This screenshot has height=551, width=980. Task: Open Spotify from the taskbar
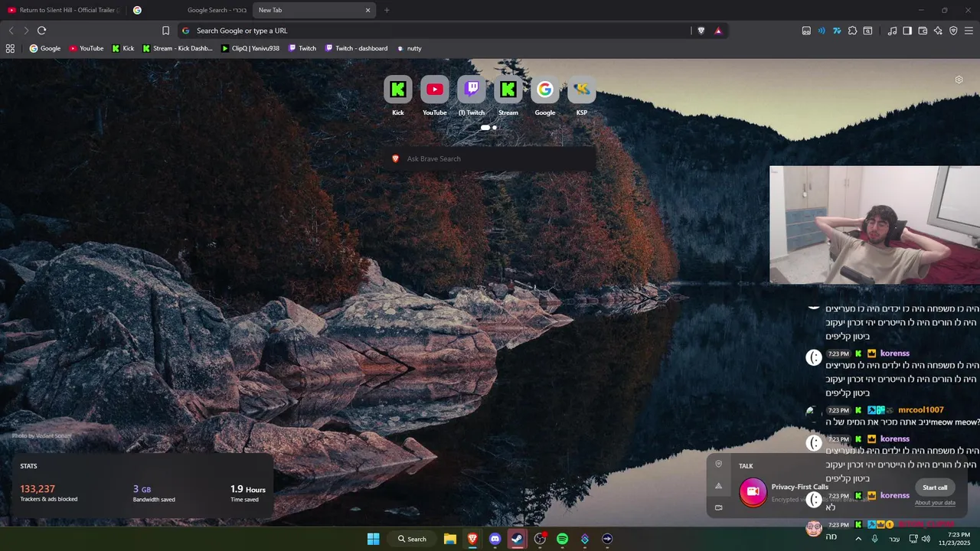pyautogui.click(x=562, y=539)
